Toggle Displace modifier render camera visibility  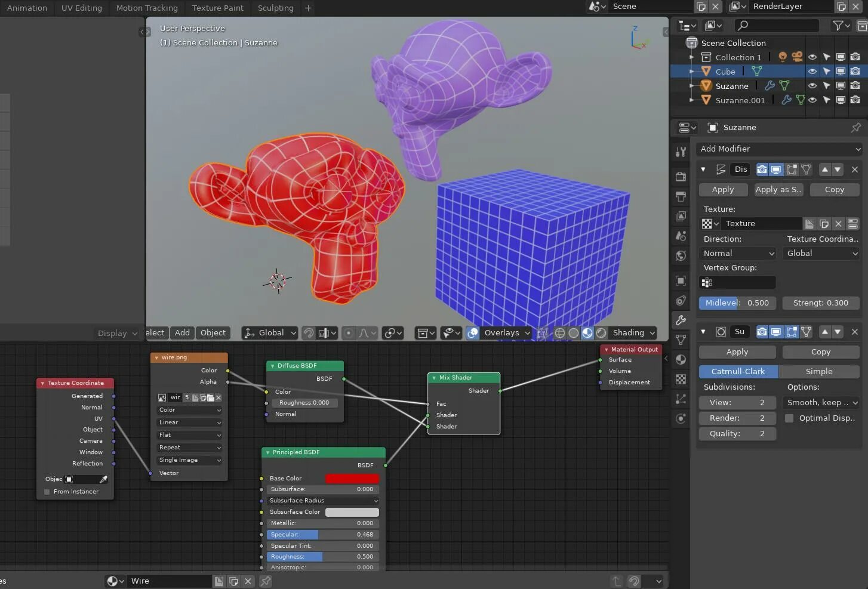point(762,169)
